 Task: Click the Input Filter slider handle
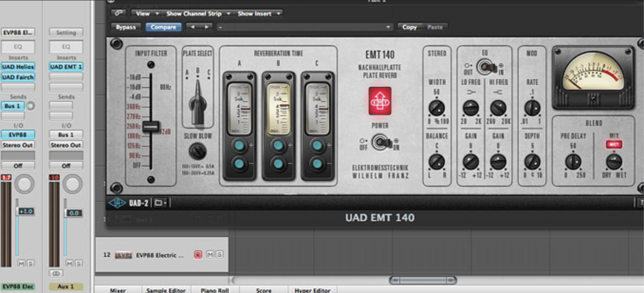(x=151, y=126)
